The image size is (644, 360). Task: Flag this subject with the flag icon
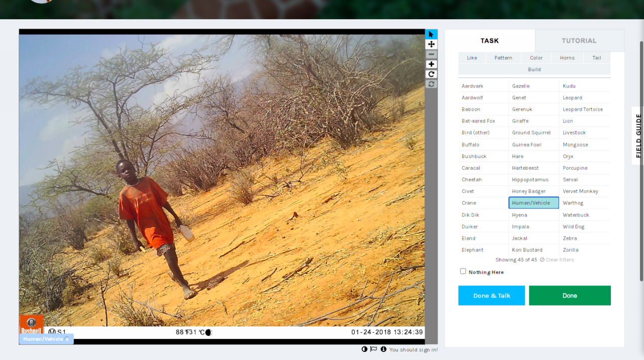click(373, 349)
